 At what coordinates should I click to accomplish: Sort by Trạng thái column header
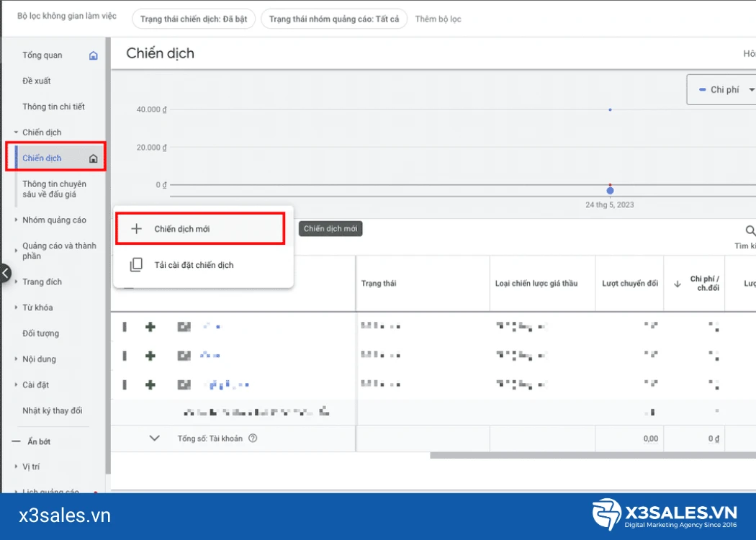tap(379, 283)
